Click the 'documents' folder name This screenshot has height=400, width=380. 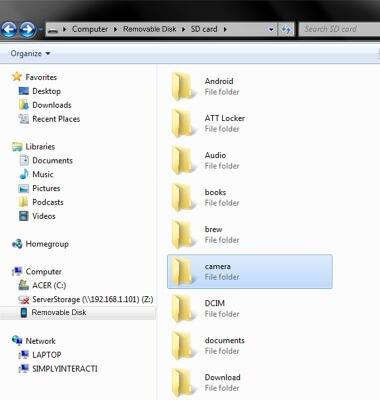point(225,340)
